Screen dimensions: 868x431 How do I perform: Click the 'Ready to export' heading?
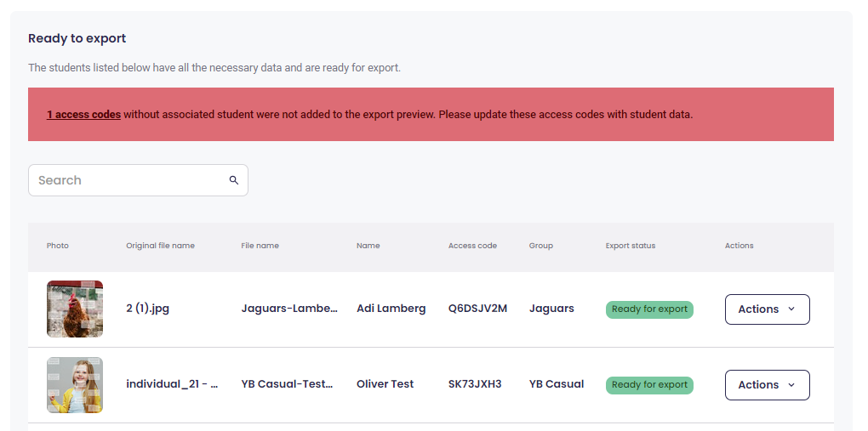[77, 38]
